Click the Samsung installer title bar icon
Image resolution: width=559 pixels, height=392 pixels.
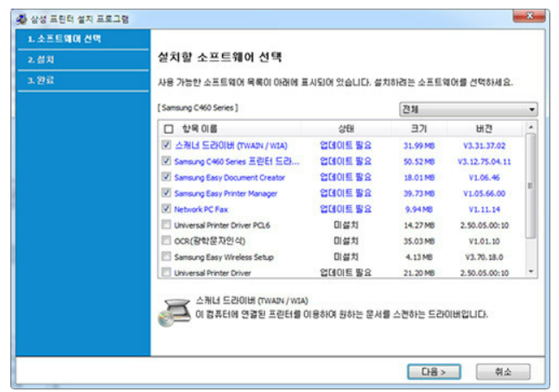[x=22, y=19]
